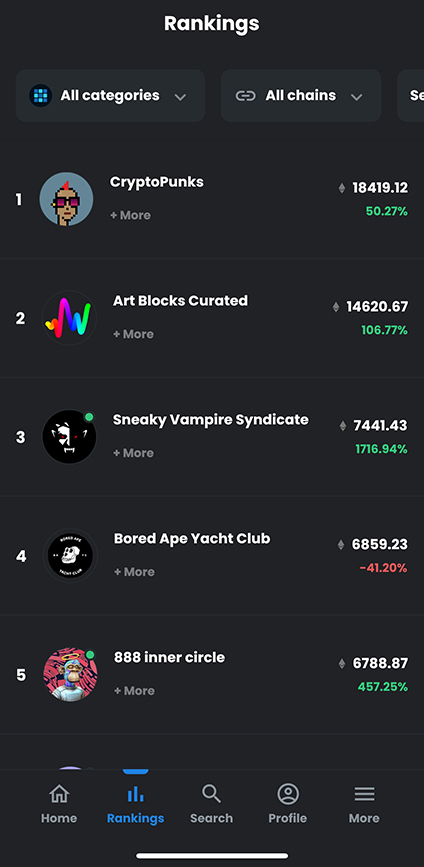The height and width of the screenshot is (867, 424).
Task: Open the More hamburger menu icon
Action: 364,794
